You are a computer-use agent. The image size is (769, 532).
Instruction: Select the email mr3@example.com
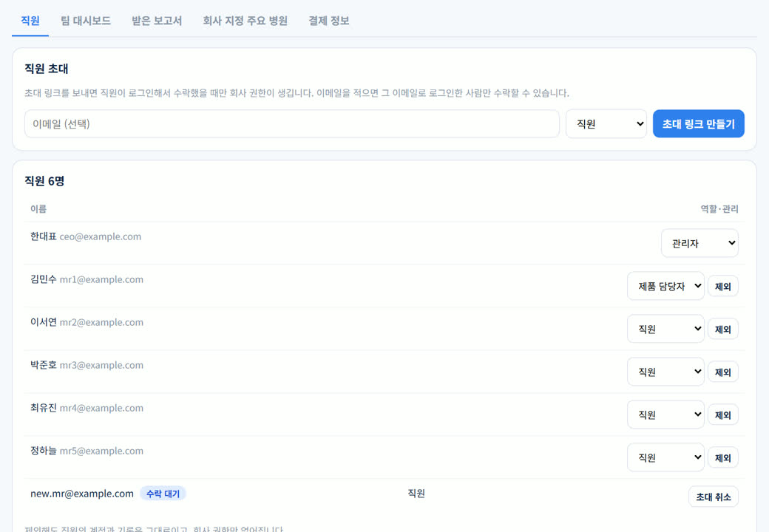tap(101, 366)
